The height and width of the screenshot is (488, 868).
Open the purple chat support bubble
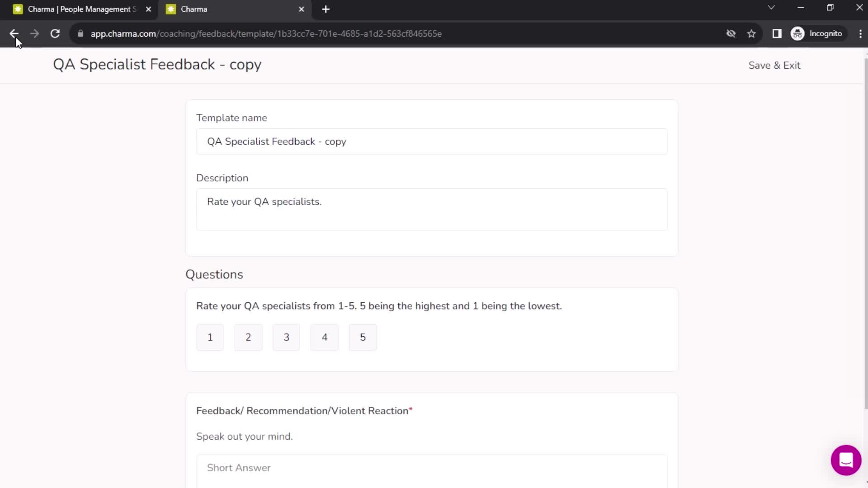point(846,460)
